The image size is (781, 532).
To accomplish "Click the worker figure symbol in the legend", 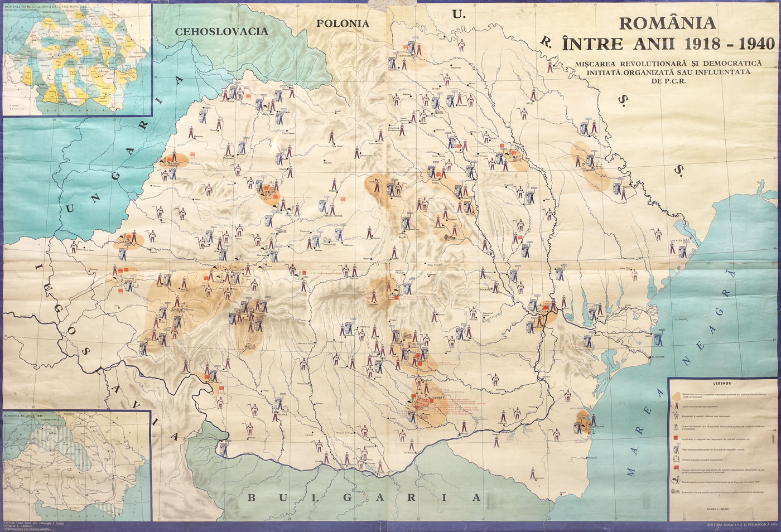I will tap(677, 405).
